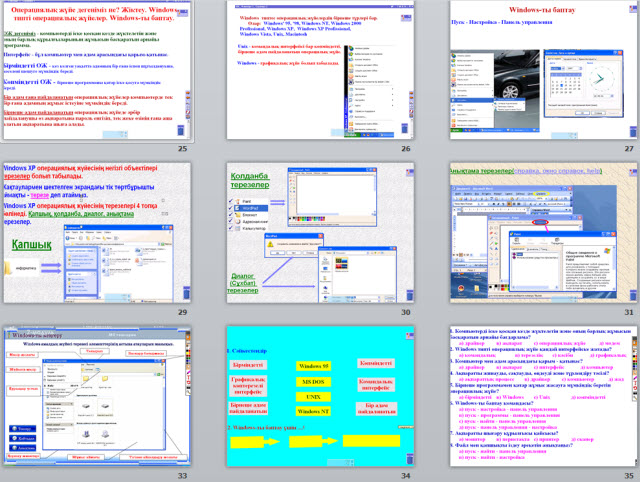640x482 pixels.
Task: Click the underlined pink 'терезе' link on slide 29
Action: [40, 195]
